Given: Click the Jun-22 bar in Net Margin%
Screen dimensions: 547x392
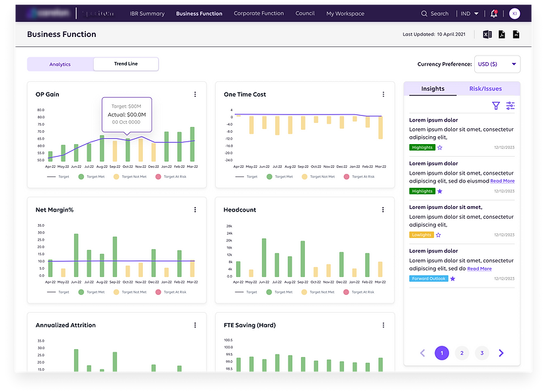Looking at the screenshot, I should (76, 255).
